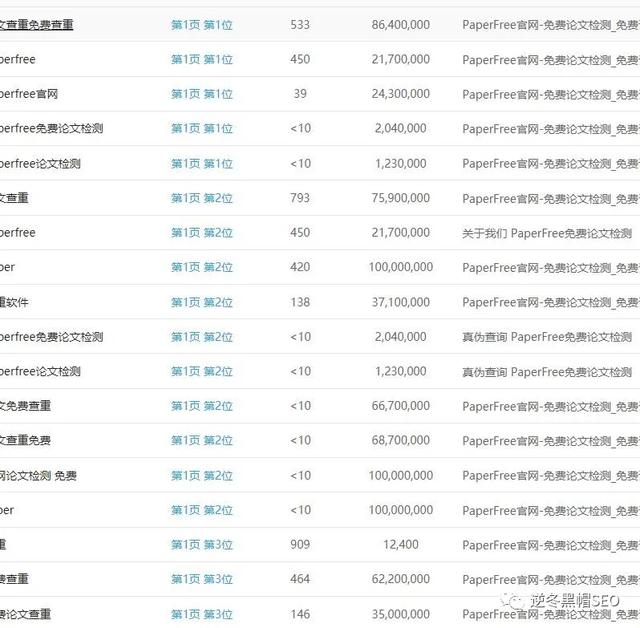Select the 文免费查重 keyword cell
Screen dimensions: 640x628
point(25,406)
